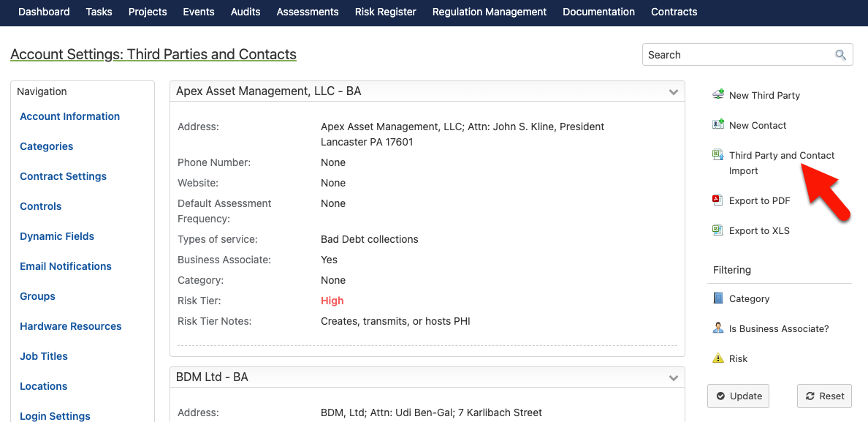Collapse the BDM Ltd panel chevron
Image resolution: width=868 pixels, height=422 pixels.
click(673, 377)
